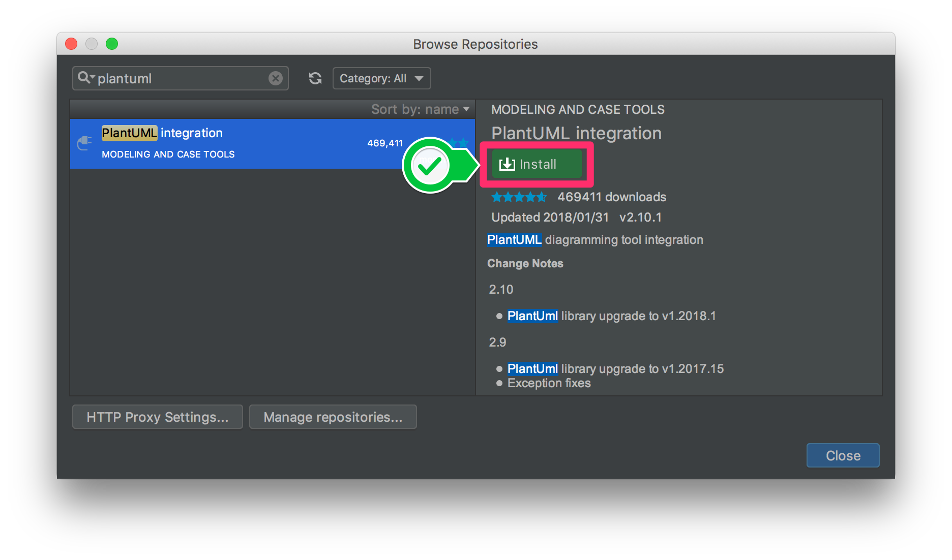This screenshot has width=952, height=560.
Task: Install the PlantUML integration plugin
Action: tap(537, 164)
